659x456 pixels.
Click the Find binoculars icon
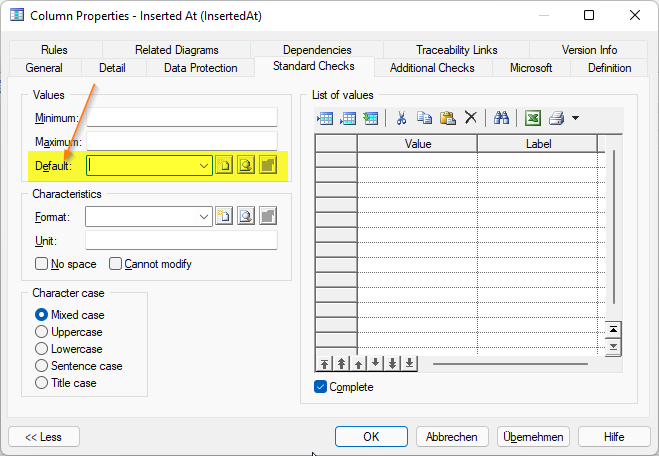[502, 118]
